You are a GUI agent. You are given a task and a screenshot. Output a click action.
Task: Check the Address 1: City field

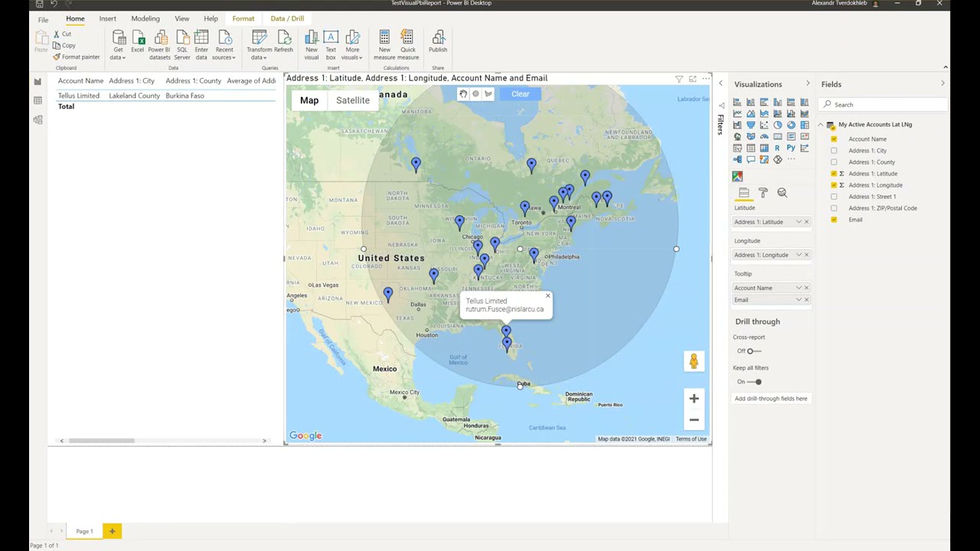coord(834,151)
